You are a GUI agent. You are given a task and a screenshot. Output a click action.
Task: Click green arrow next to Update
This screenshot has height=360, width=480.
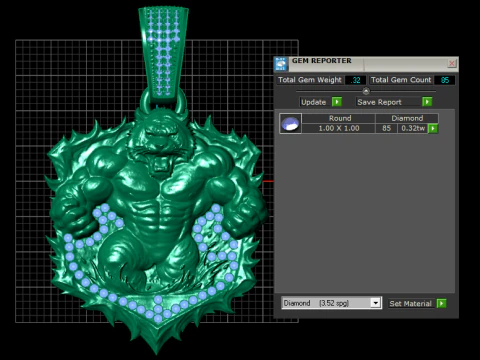(337, 102)
